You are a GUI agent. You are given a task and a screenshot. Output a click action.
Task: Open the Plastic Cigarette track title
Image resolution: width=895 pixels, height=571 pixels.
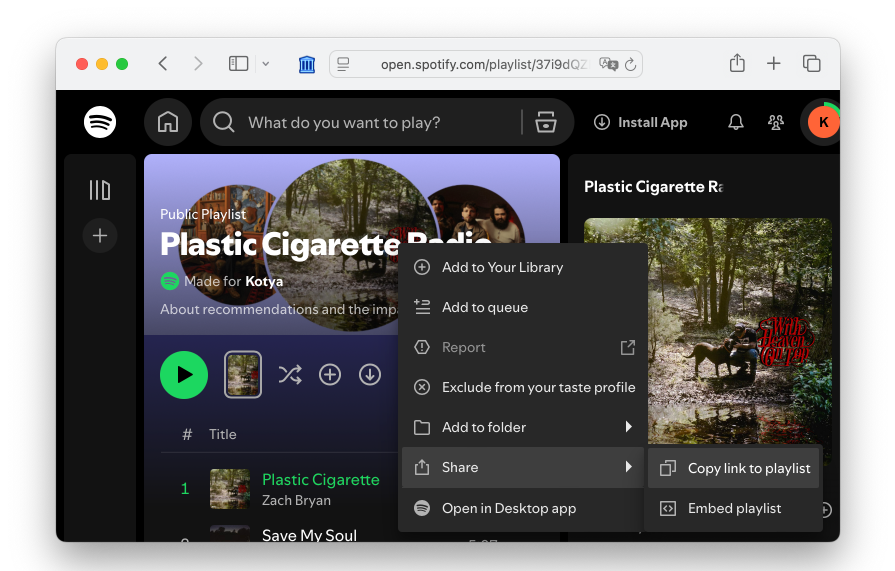click(320, 480)
